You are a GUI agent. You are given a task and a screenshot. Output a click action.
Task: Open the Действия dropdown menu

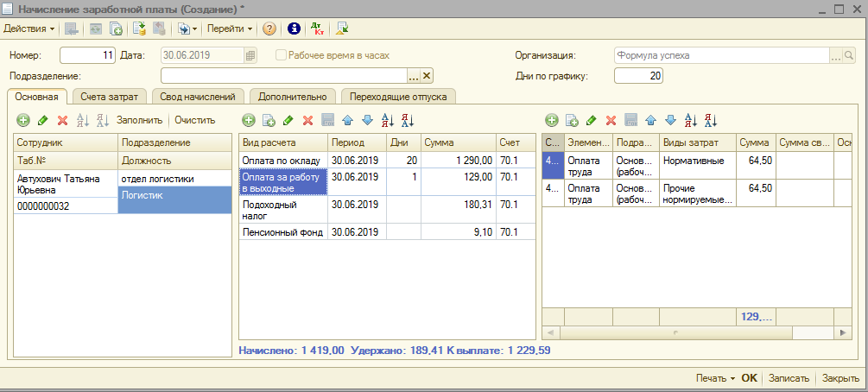click(29, 28)
